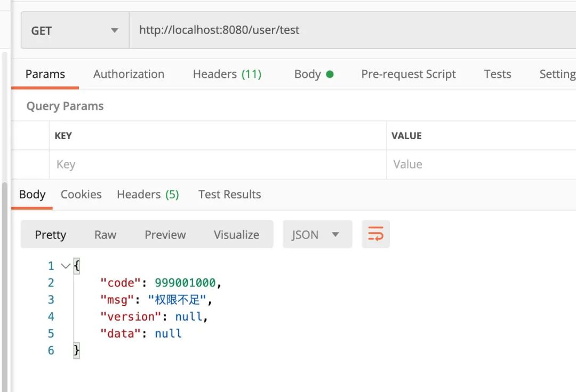Click the code value 999001000
Viewport: 576px width, 392px height.
[185, 283]
